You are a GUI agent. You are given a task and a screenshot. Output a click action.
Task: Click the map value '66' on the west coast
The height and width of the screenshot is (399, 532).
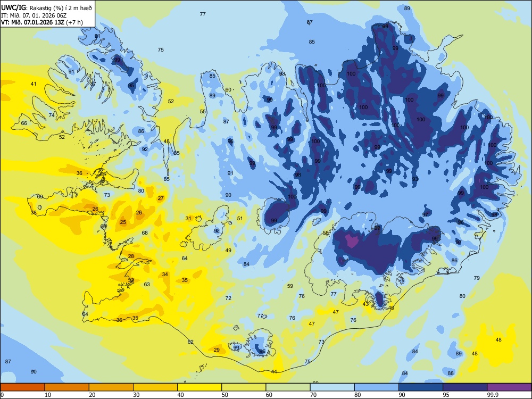pyautogui.click(x=24, y=123)
